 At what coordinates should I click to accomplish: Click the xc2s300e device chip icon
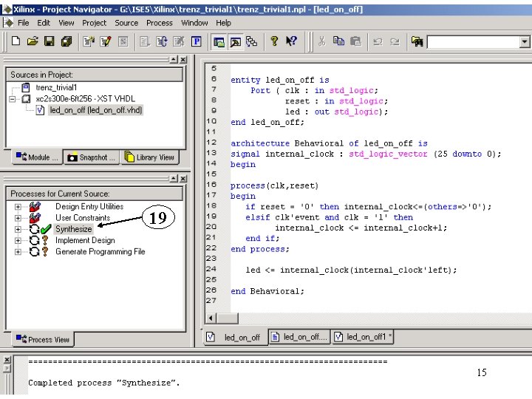point(26,99)
